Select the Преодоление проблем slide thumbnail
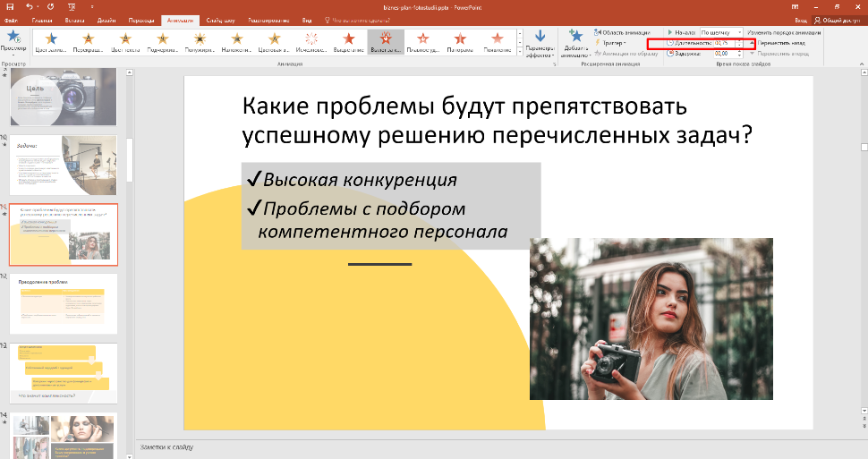This screenshot has width=868, height=459. (64, 304)
